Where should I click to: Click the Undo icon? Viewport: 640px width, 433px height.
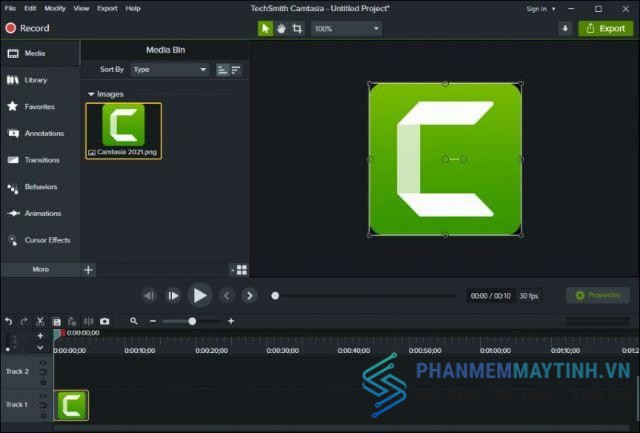pyautogui.click(x=9, y=322)
